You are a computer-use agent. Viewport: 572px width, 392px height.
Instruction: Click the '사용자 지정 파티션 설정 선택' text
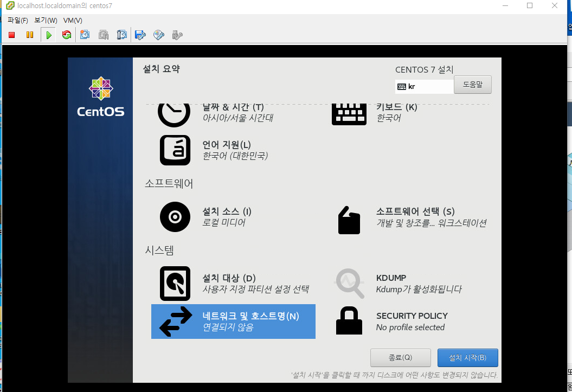[256, 289]
